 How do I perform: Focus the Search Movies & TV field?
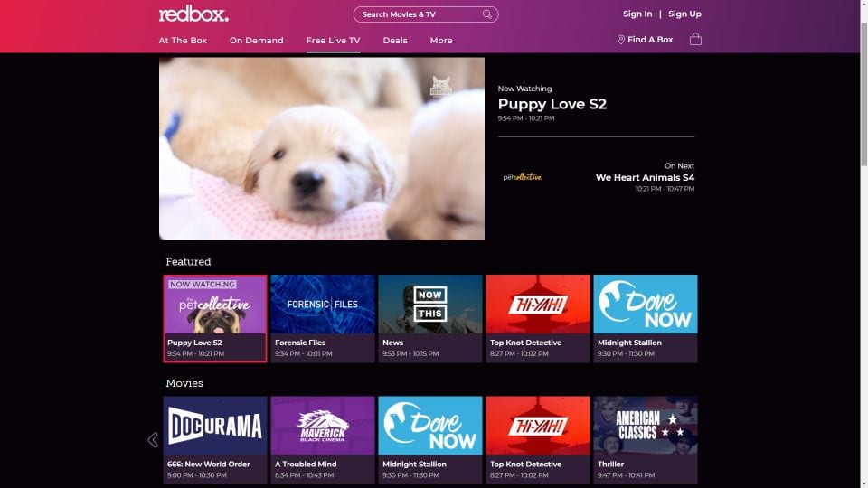pos(426,14)
